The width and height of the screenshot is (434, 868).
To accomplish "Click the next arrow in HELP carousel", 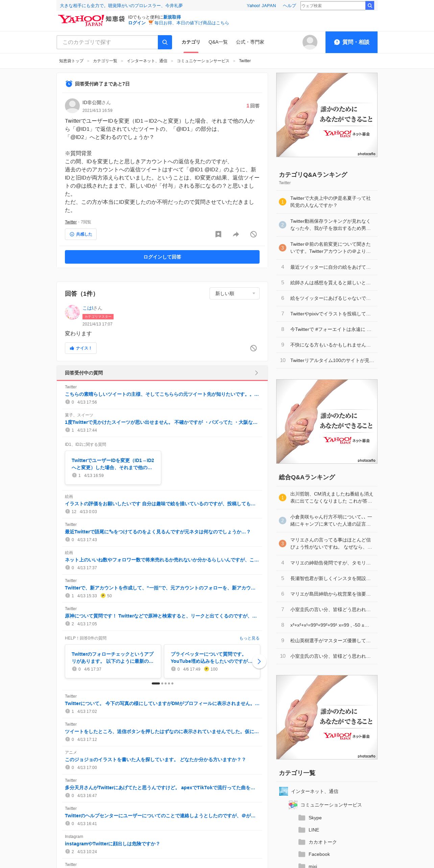I will click(x=259, y=661).
